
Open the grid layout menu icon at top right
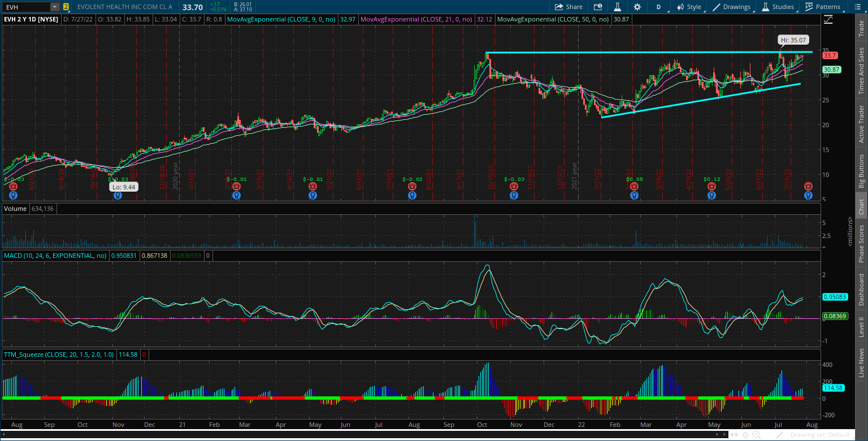tap(858, 7)
